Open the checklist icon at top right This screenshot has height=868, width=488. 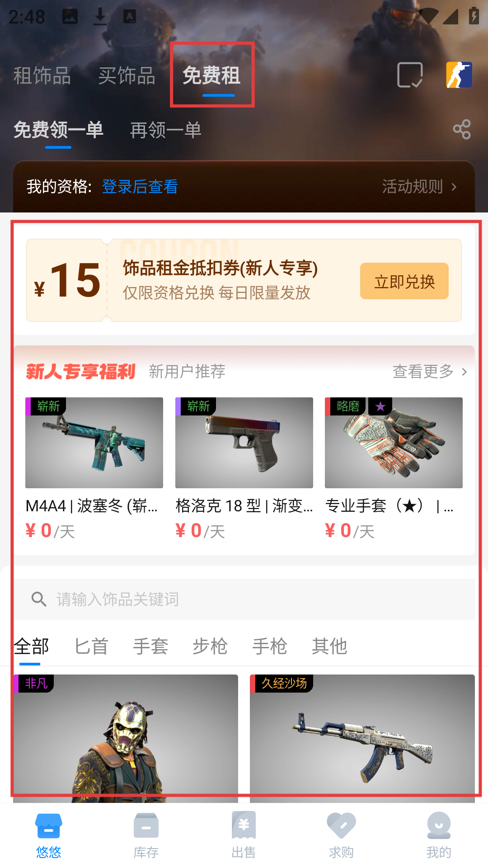tap(410, 75)
